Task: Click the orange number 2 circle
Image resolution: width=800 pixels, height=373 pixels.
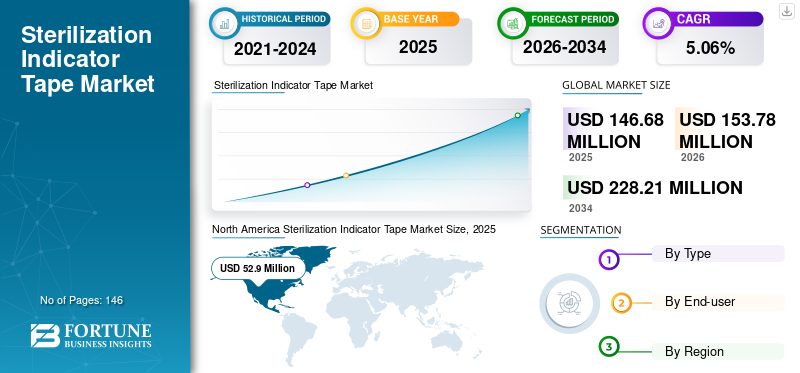Action: [621, 303]
